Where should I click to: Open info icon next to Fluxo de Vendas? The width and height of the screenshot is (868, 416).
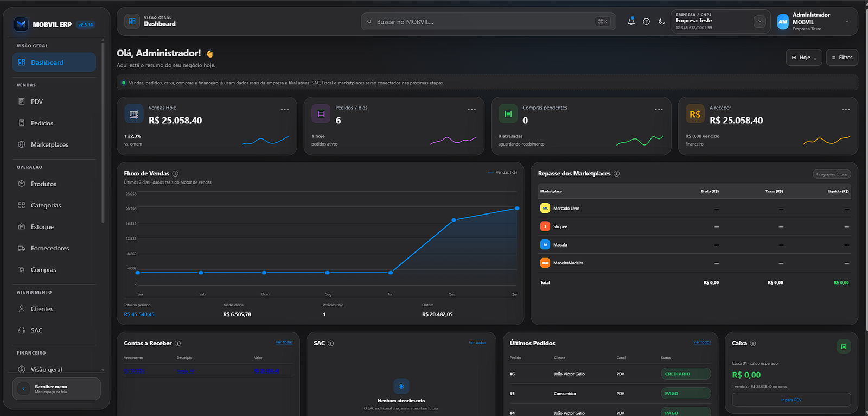coord(175,174)
